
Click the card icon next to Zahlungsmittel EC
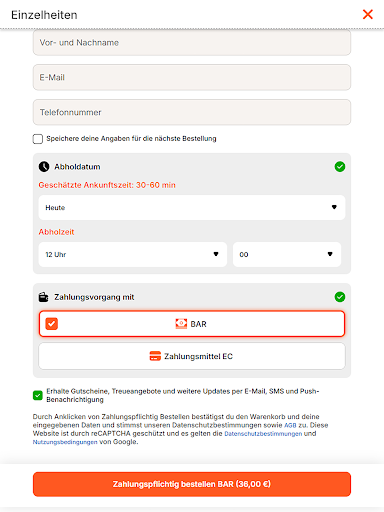coord(155,356)
